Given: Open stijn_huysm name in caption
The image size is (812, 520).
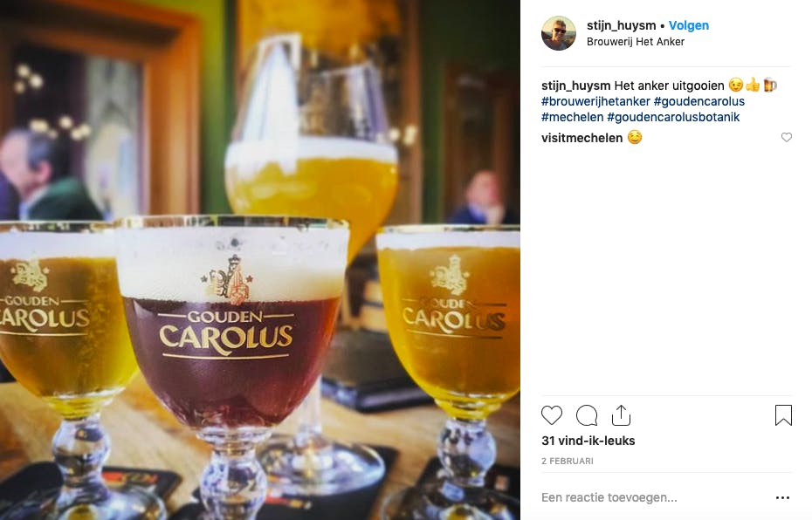Looking at the screenshot, I should point(576,86).
